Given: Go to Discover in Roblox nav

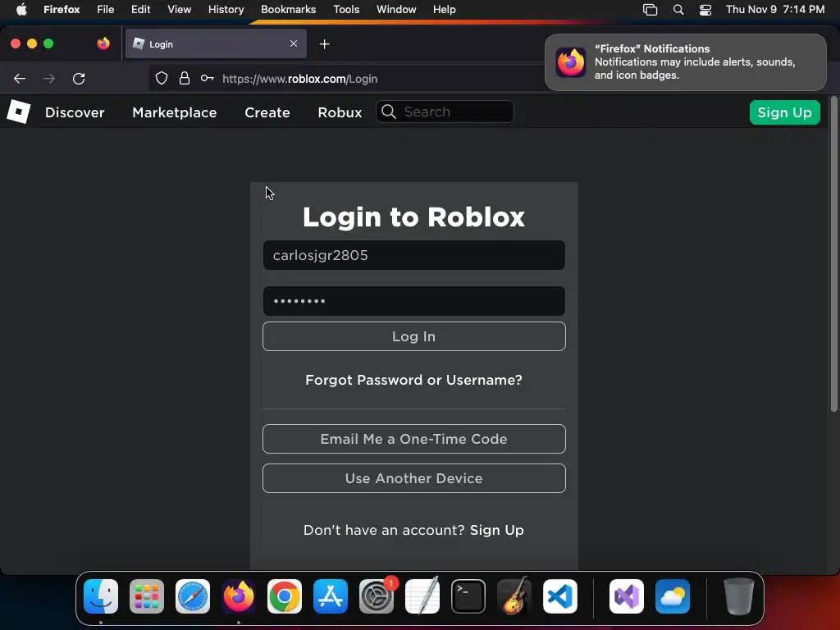Looking at the screenshot, I should coord(75,112).
